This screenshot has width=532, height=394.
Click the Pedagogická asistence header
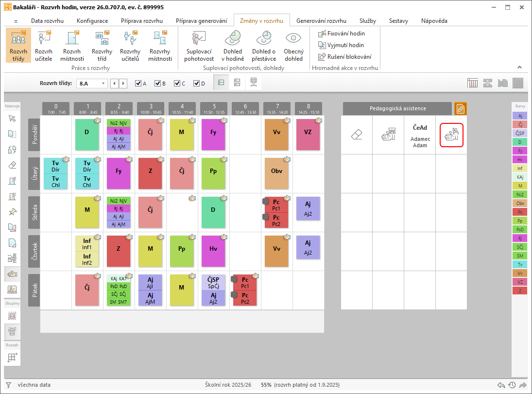coord(397,109)
